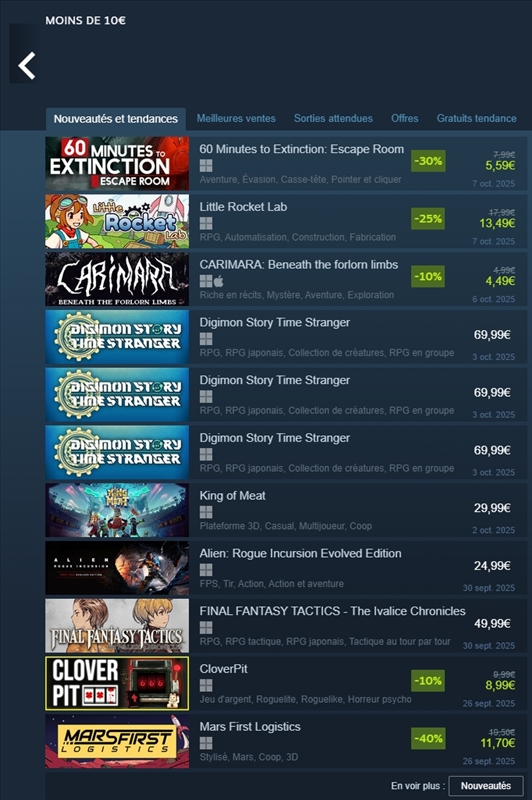
Task: Open the CARIMARA capsule image
Action: 117,280
